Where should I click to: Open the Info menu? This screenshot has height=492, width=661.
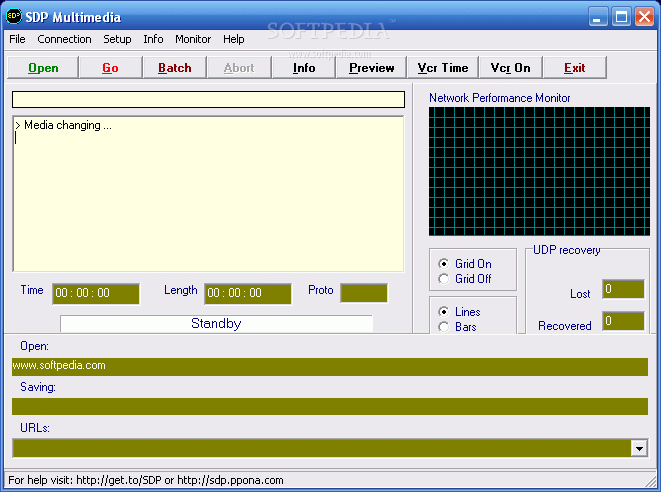[153, 39]
